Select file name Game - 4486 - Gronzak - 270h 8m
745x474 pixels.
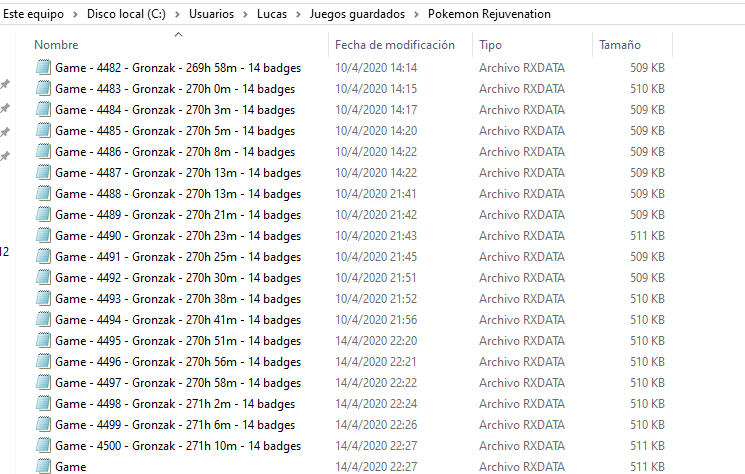175,152
